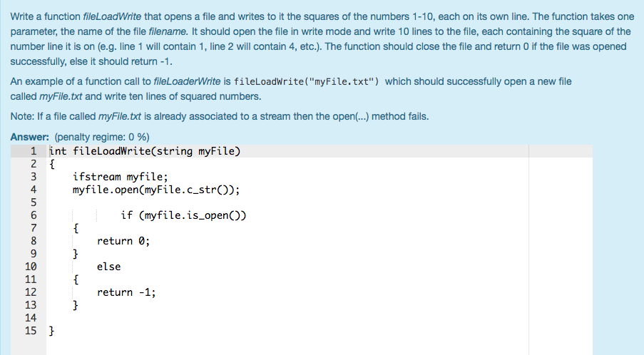The height and width of the screenshot is (355, 644).
Task: Click line number 7 in the gutter
Action: (x=34, y=228)
